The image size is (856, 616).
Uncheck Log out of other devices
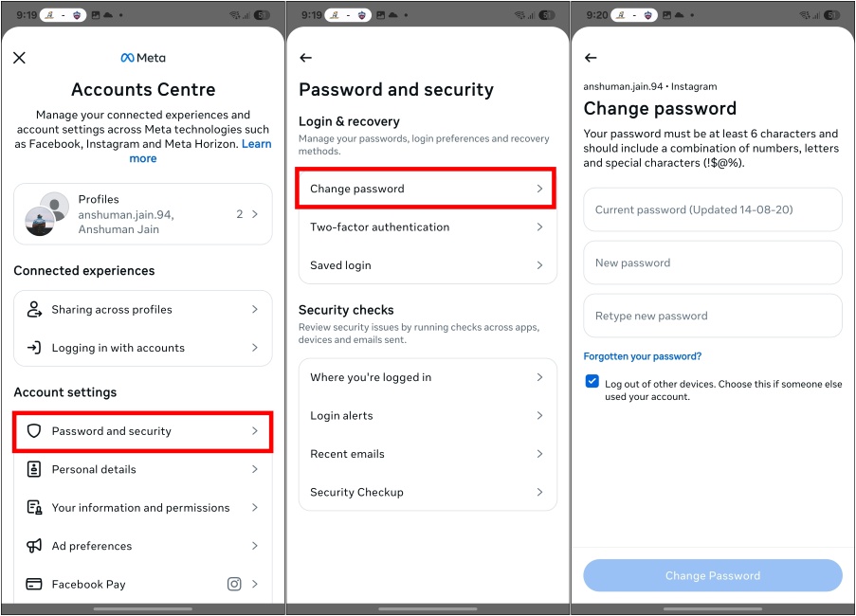coord(592,382)
